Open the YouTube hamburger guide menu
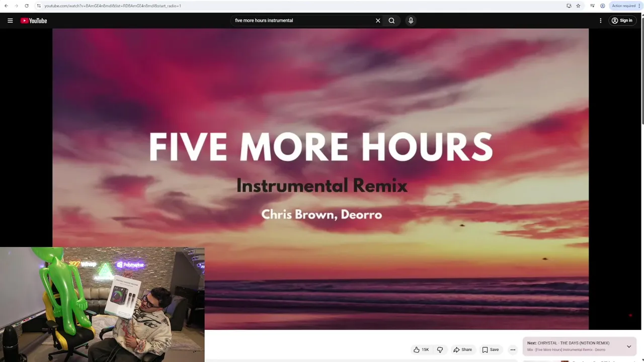644x362 pixels. [x=10, y=21]
